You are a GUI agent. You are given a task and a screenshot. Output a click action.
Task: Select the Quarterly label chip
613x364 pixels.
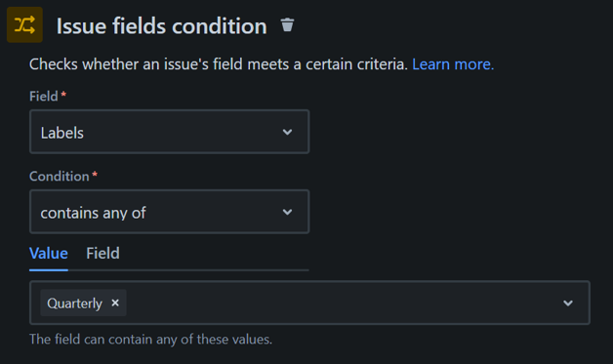(74, 303)
